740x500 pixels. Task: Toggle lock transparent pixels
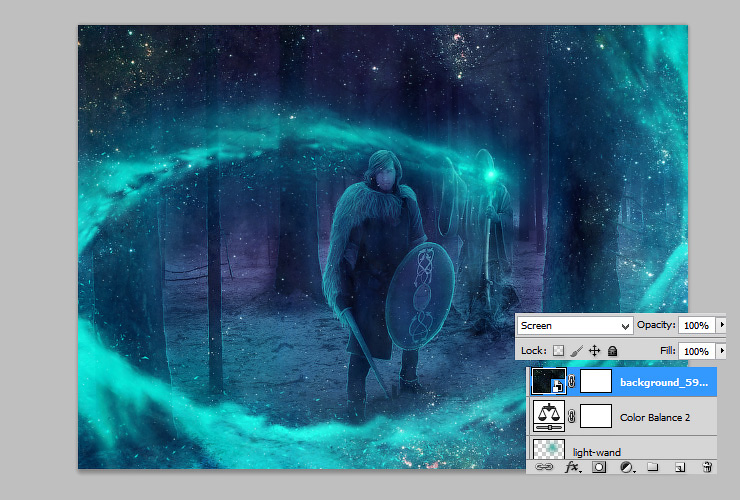coord(558,351)
